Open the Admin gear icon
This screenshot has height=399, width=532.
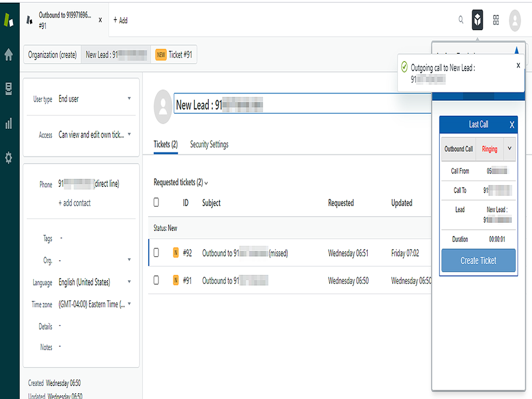pyautogui.click(x=8, y=158)
